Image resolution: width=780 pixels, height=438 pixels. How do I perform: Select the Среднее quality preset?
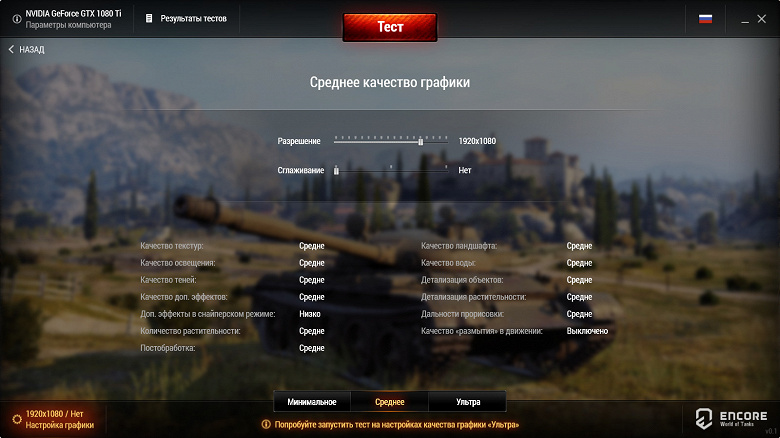(390, 402)
